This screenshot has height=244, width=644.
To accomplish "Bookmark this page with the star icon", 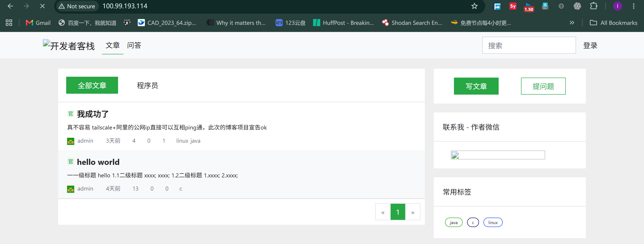I will click(474, 6).
